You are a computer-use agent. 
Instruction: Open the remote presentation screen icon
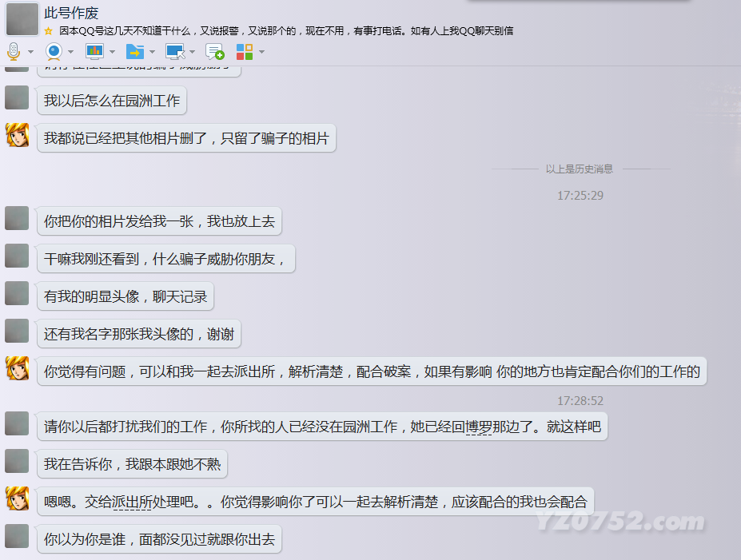coord(94,52)
